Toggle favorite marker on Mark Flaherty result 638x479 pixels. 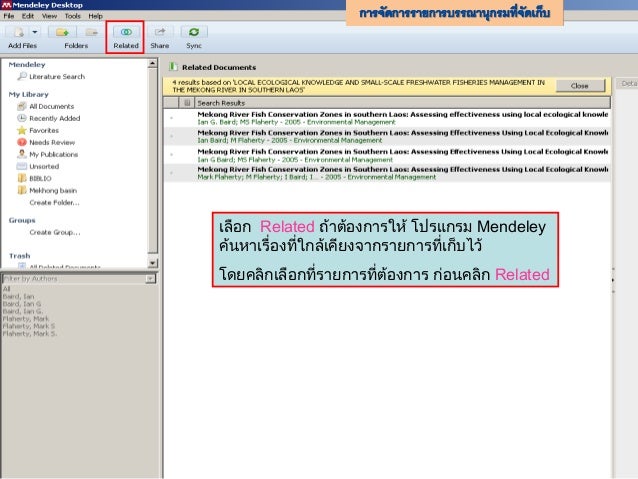[x=171, y=173]
